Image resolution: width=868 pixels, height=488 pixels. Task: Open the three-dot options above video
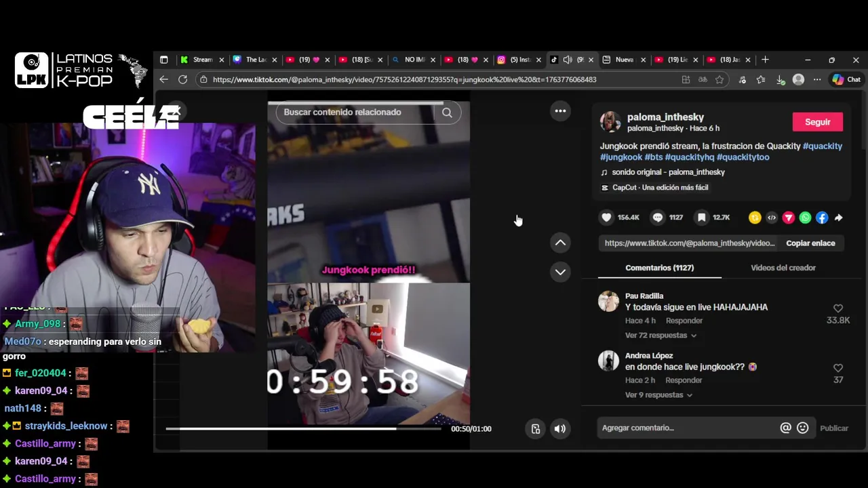pos(560,111)
